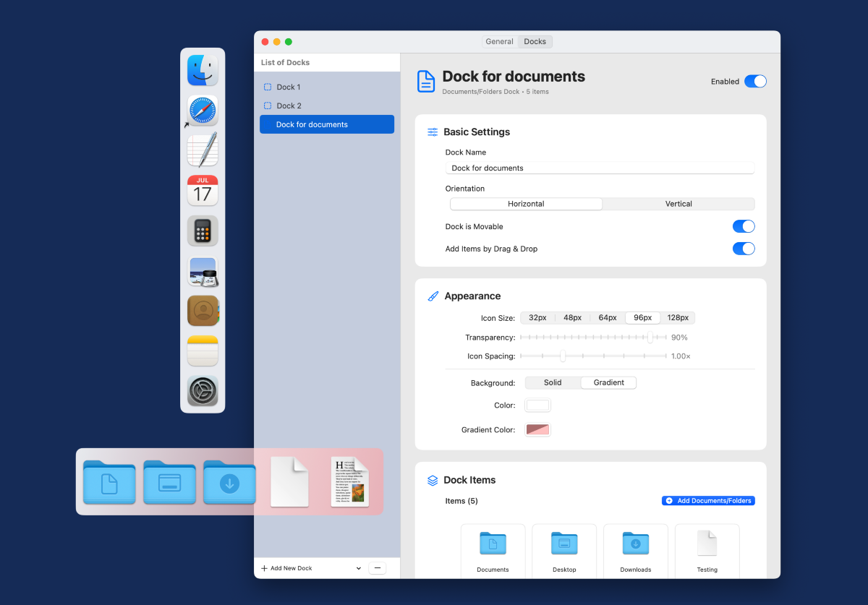Open Calendar icon showing JUL 17
This screenshot has height=605, width=868.
point(203,190)
